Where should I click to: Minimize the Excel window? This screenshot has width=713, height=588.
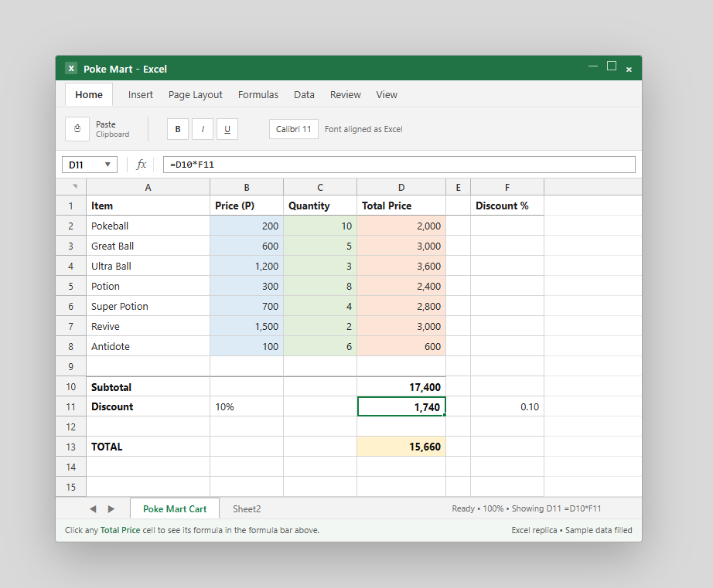(593, 66)
